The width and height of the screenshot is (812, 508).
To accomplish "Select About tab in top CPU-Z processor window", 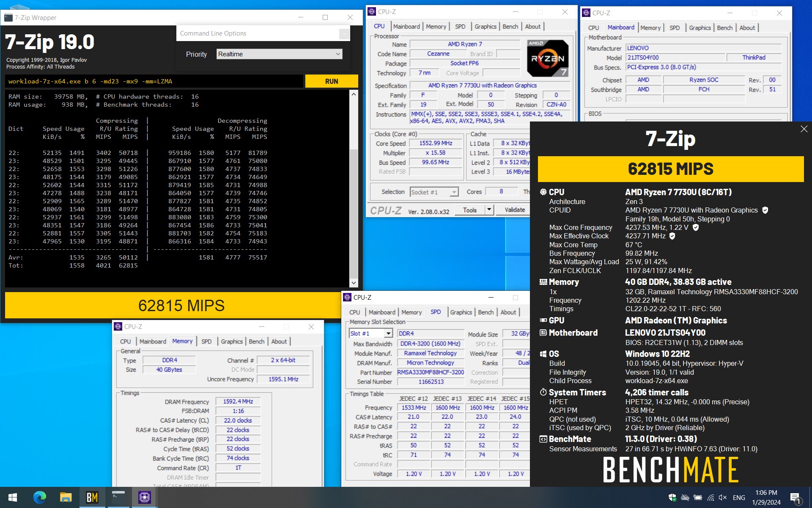I will 532,26.
